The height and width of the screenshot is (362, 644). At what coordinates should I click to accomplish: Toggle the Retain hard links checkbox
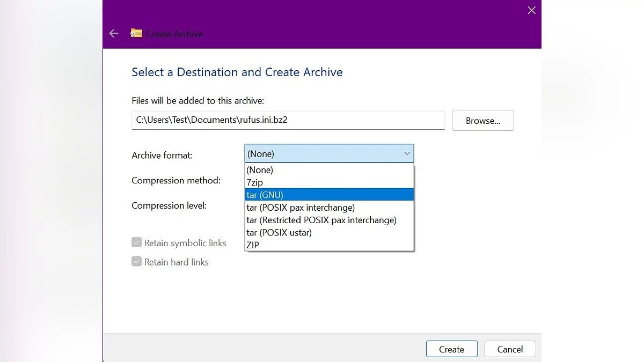pyautogui.click(x=136, y=262)
